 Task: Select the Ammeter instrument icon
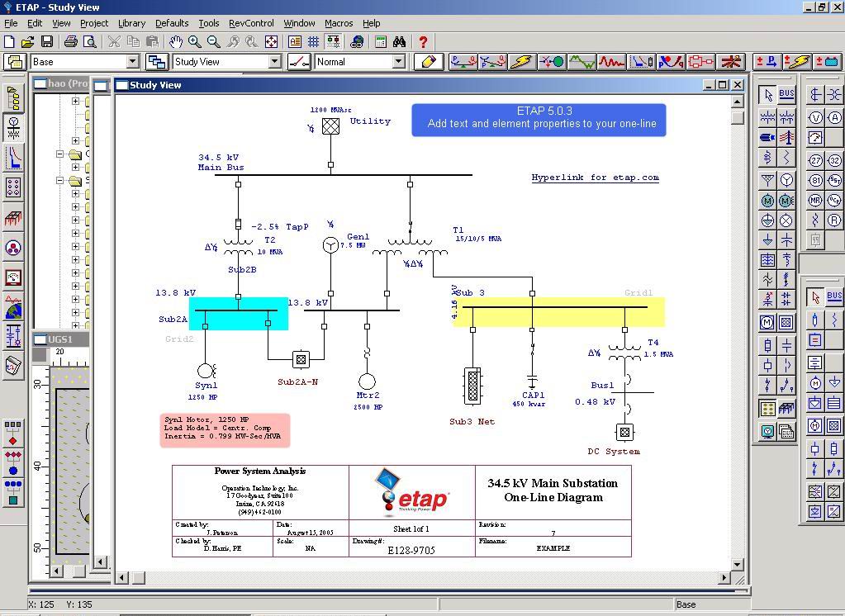tap(835, 117)
